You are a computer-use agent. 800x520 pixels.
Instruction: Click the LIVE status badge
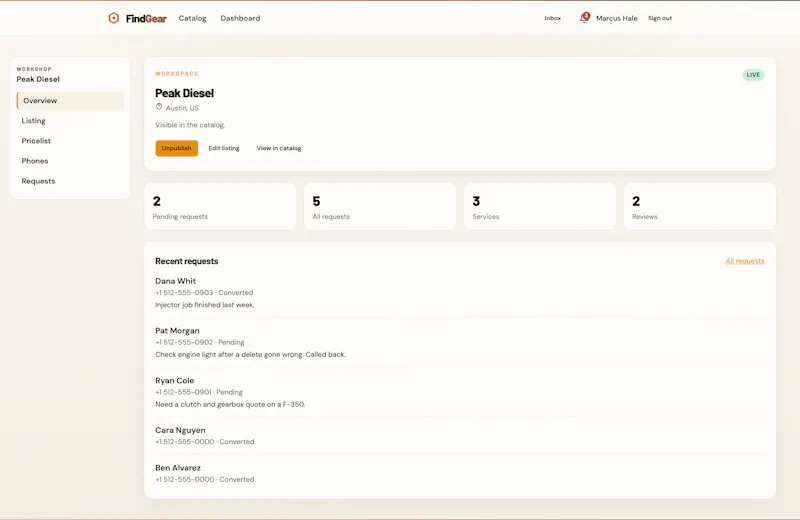tap(753, 75)
